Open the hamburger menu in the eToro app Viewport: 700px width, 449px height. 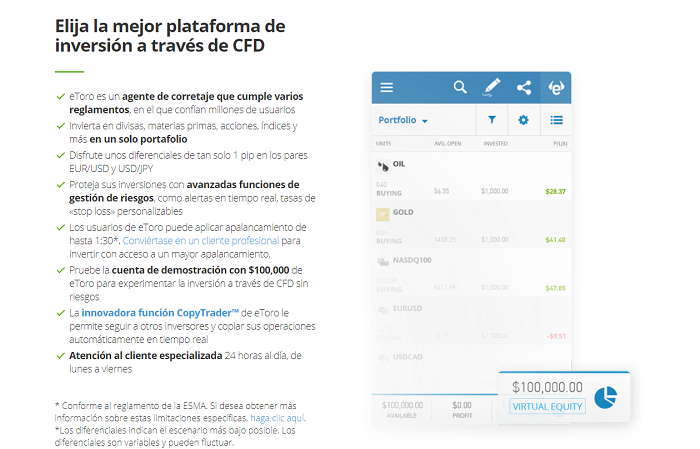pos(387,87)
